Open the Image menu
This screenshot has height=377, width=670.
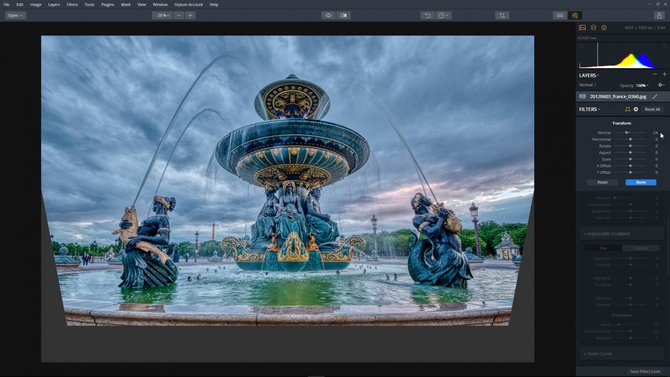35,5
